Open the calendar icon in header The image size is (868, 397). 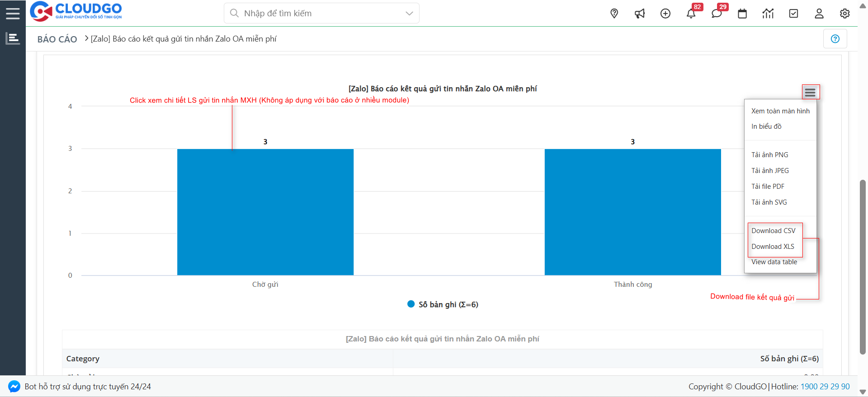click(742, 14)
